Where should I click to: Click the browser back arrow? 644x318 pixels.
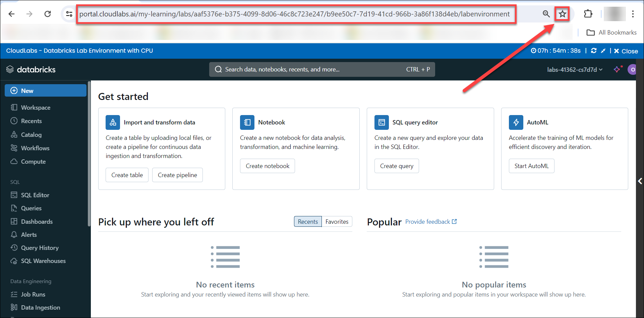click(11, 14)
